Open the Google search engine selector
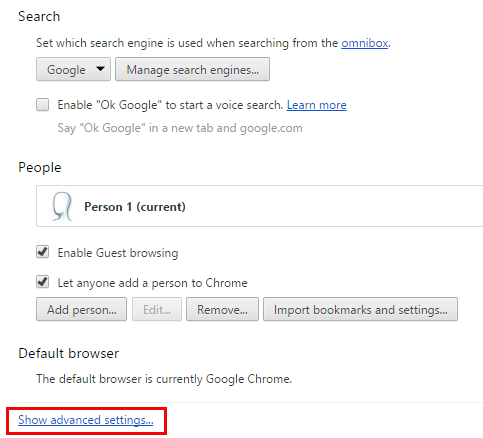Screen dimensions: 483x438 click(x=73, y=69)
